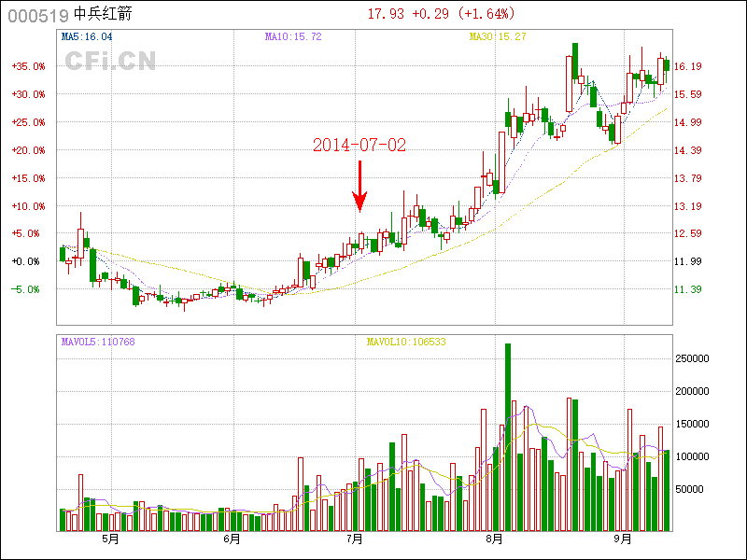Click the 11.99 price axis label
Image resolution: width=747 pixels, height=560 pixels.
(x=688, y=261)
